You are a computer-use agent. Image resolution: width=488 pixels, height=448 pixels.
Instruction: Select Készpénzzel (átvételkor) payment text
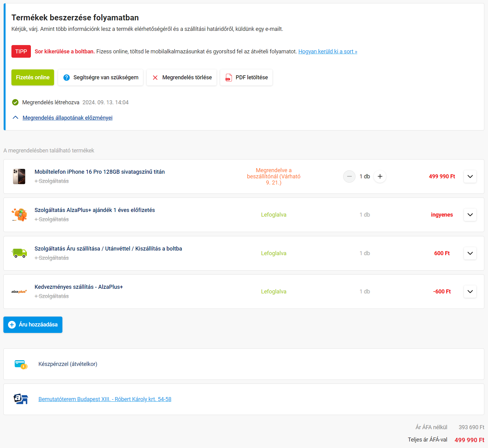click(68, 364)
